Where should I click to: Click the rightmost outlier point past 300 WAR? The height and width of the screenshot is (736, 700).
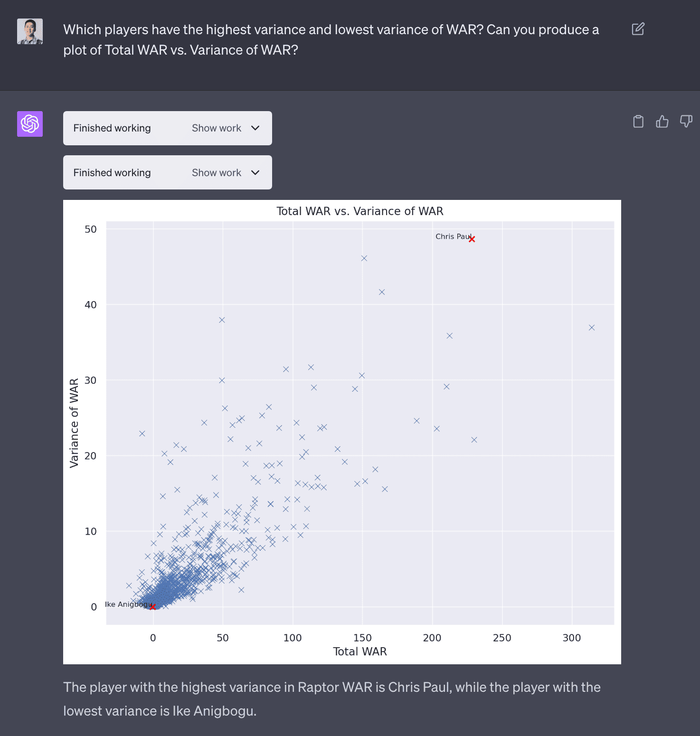(592, 328)
